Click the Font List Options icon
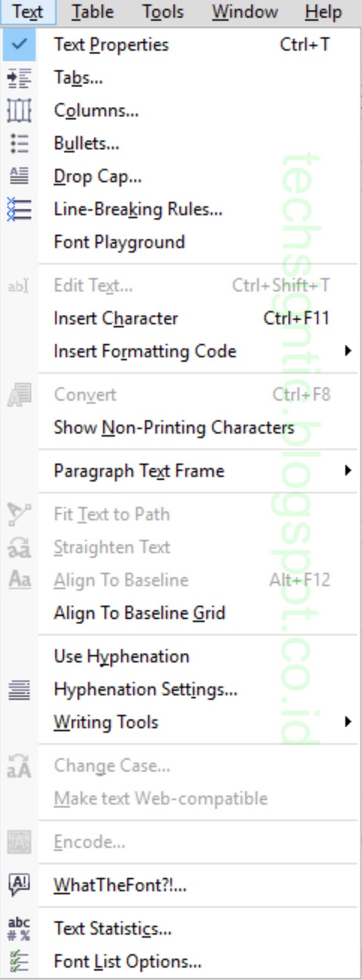 pos(18,962)
